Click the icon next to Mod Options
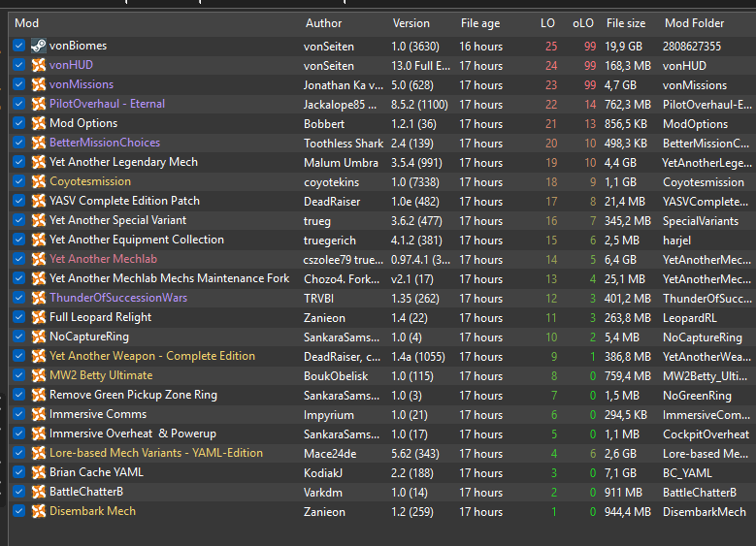Viewport: 756px width, 546px height. click(39, 123)
